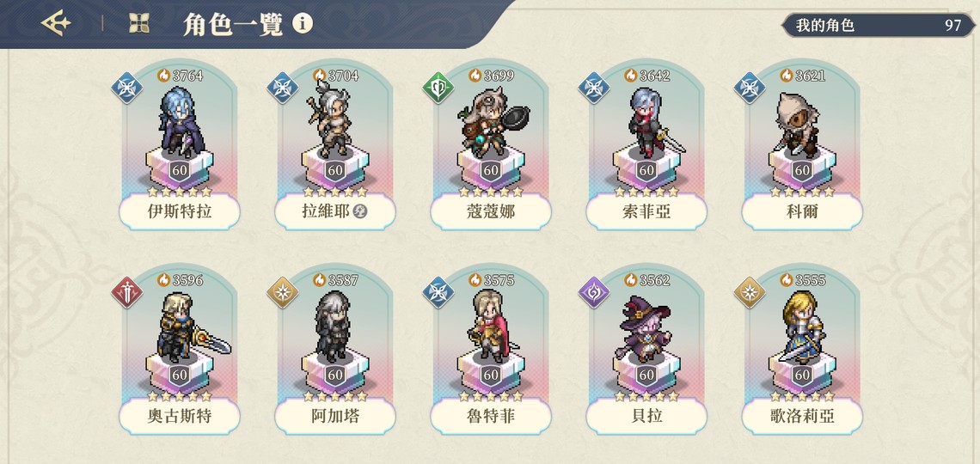Click the green shield emblem on 蔻蔻娜
The width and height of the screenshot is (980, 464).
coord(438,88)
